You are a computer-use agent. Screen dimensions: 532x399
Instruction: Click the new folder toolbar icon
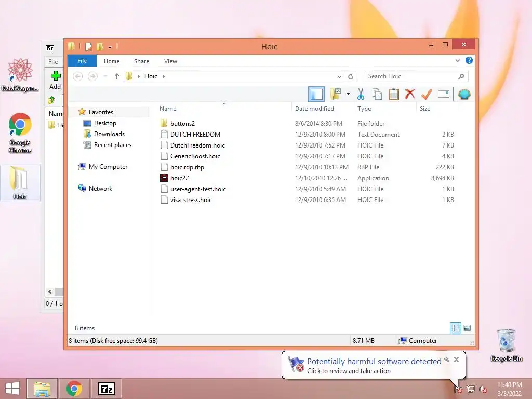pos(336,94)
